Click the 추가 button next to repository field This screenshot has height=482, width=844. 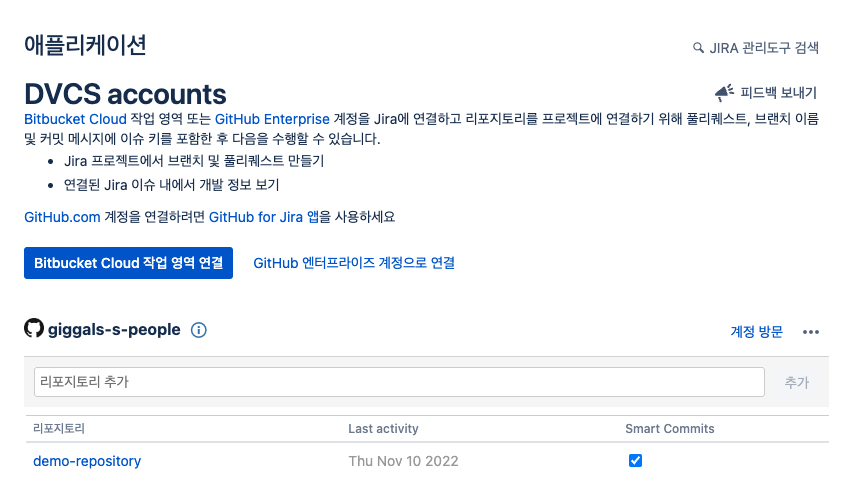coord(797,382)
